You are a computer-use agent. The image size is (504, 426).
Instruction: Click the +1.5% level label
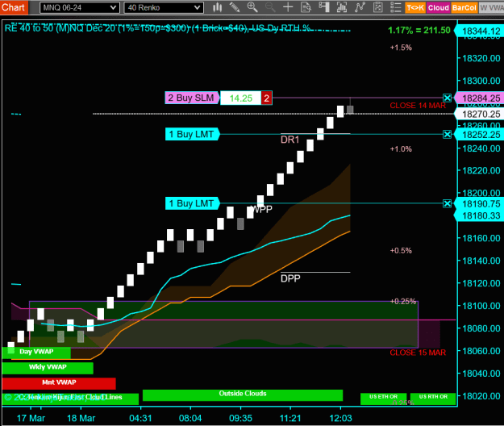401,48
